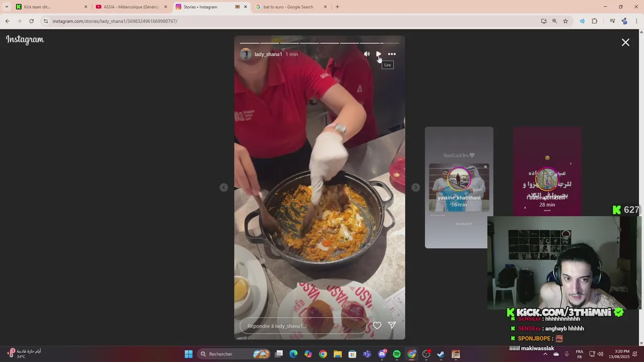Switch to the Stories Instagram tab
The height and width of the screenshot is (362, 644).
coord(211,7)
